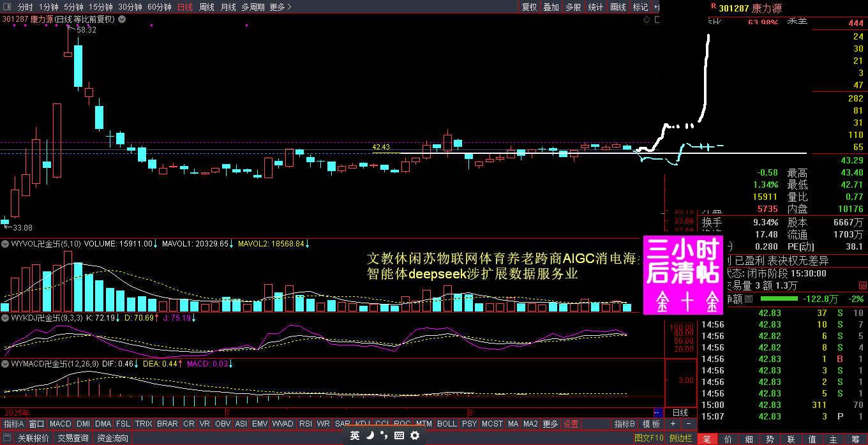Viewport: 868px width, 445px height.
Task: Apply WR indicator
Action: pos(324,424)
